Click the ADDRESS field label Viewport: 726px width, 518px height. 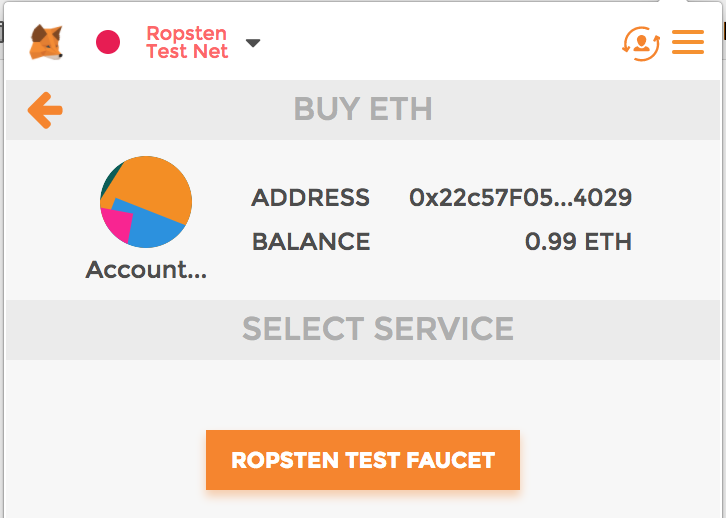point(310,198)
